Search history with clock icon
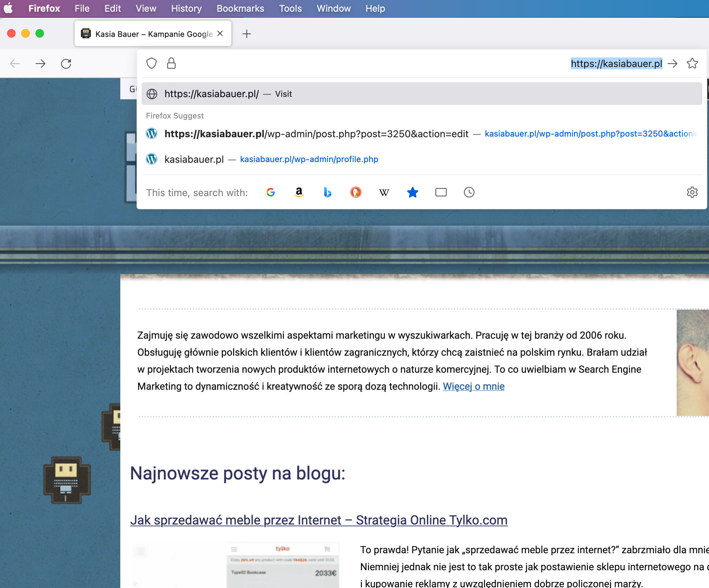Screen dimensions: 709x588 (469, 192)
